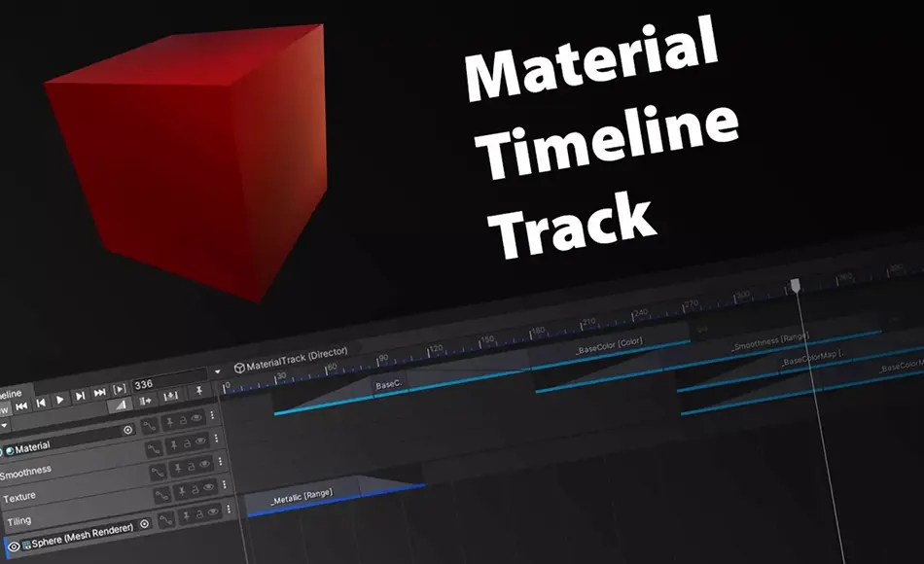Mute the Material track using its eye
This screenshot has width=924, height=564.
point(196,418)
